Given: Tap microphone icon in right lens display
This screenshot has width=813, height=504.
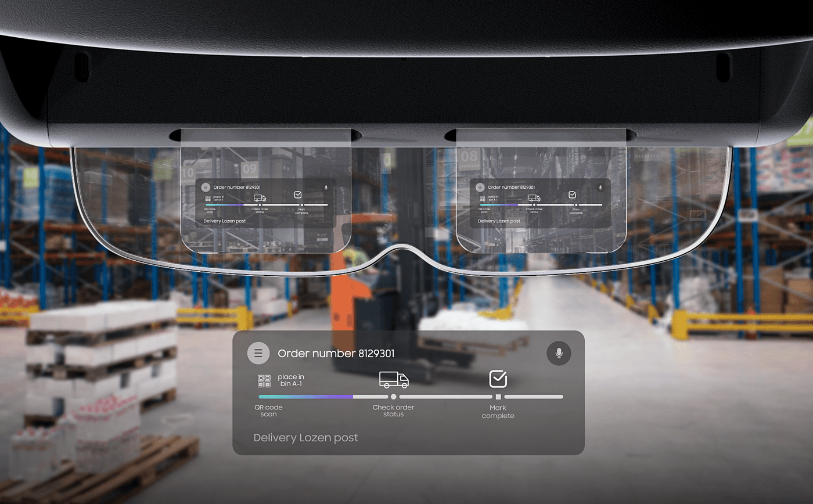Looking at the screenshot, I should (600, 188).
